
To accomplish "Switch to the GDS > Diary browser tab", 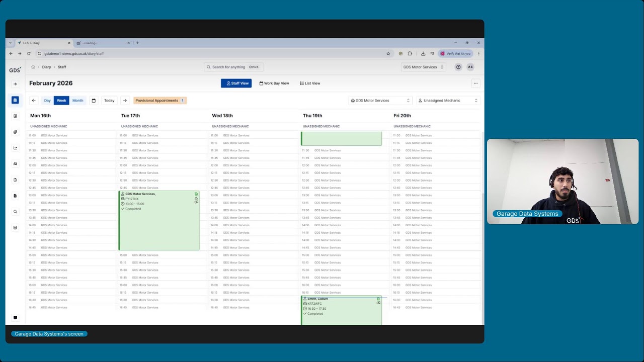I will 43,43.
